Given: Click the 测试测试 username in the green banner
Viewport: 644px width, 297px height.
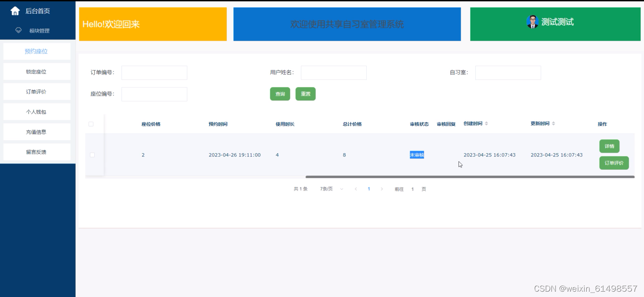Looking at the screenshot, I should 557,22.
